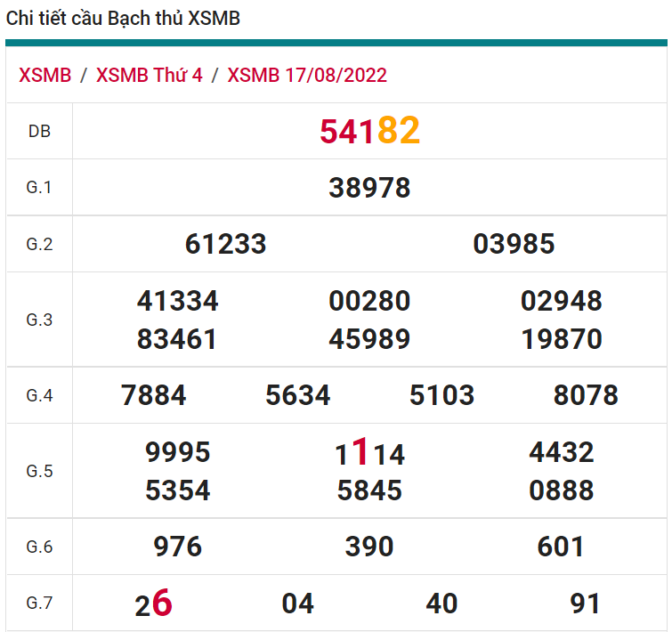Open the XSMB Thứ 4 link

pyautogui.click(x=149, y=75)
